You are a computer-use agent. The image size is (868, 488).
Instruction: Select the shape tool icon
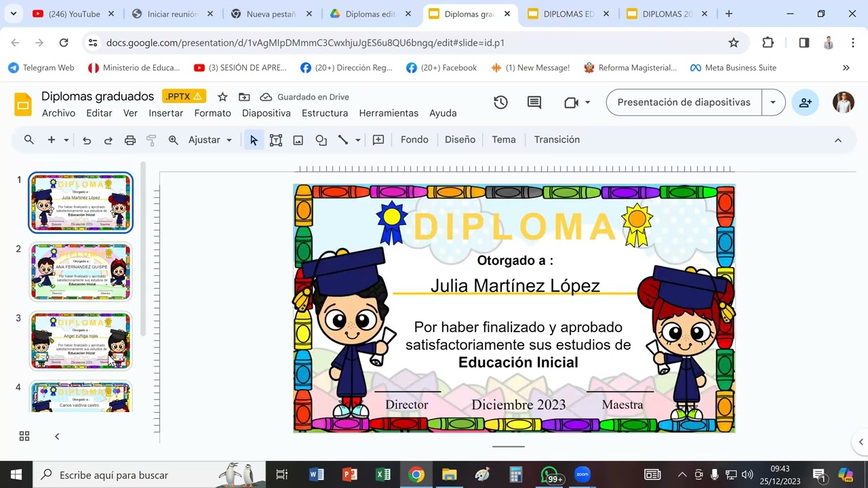click(321, 140)
